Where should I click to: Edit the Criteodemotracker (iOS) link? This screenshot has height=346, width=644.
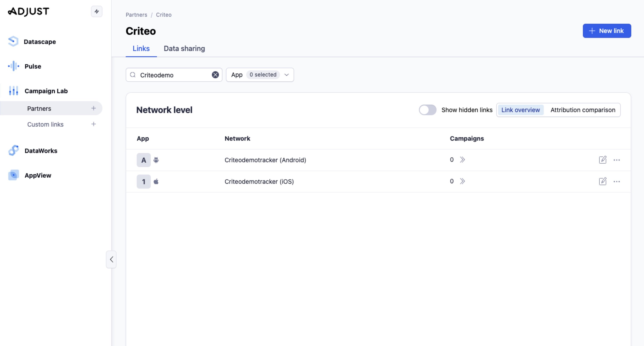coord(602,181)
